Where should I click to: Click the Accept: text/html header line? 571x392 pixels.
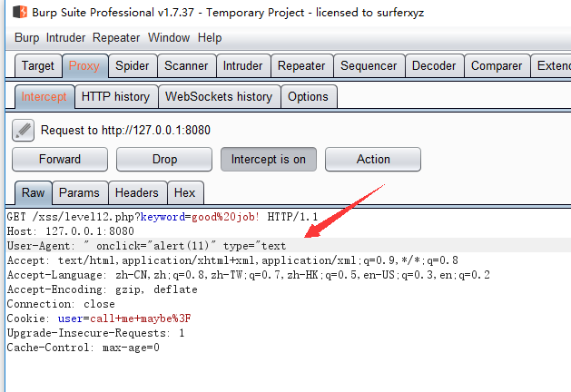point(232,260)
